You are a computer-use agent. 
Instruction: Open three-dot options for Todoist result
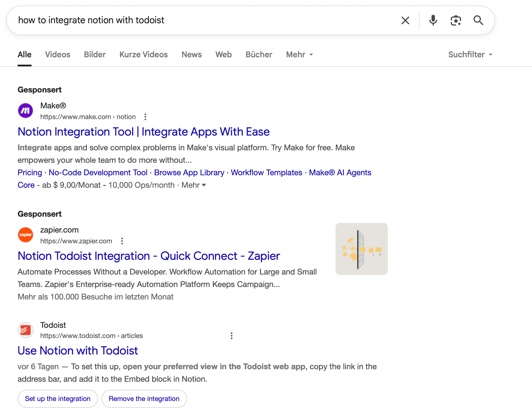click(x=231, y=336)
